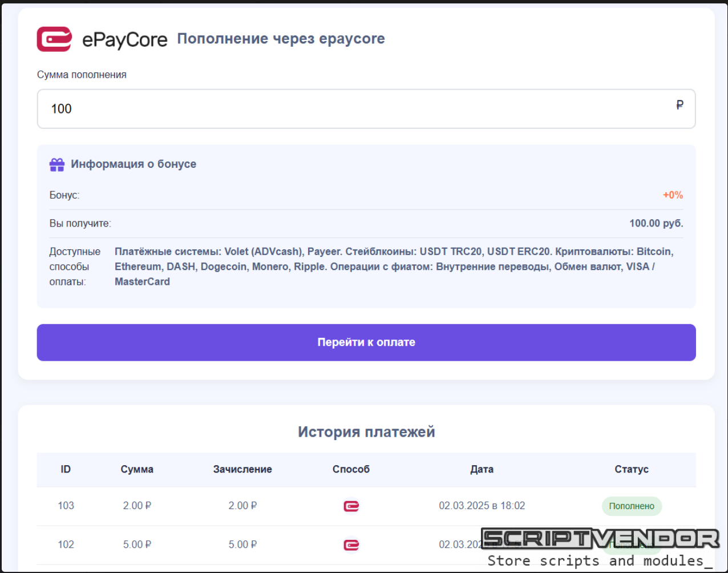Click the "Доступные способы оплаты:" label

coord(75,267)
